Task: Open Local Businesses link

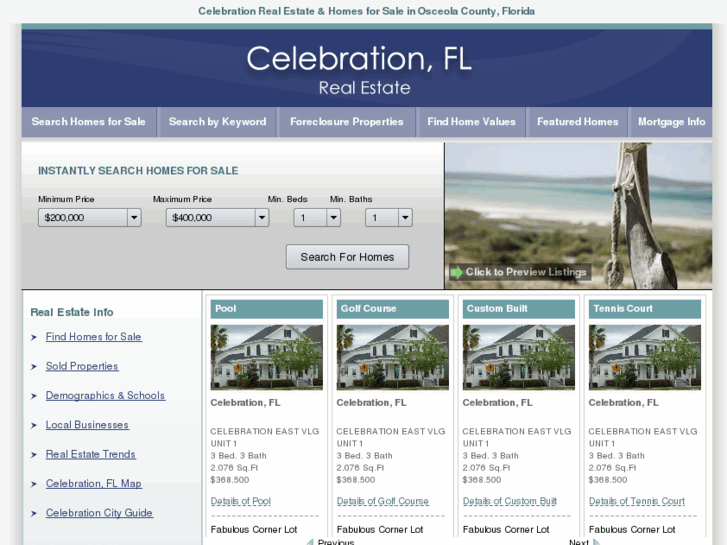Action: click(x=87, y=424)
